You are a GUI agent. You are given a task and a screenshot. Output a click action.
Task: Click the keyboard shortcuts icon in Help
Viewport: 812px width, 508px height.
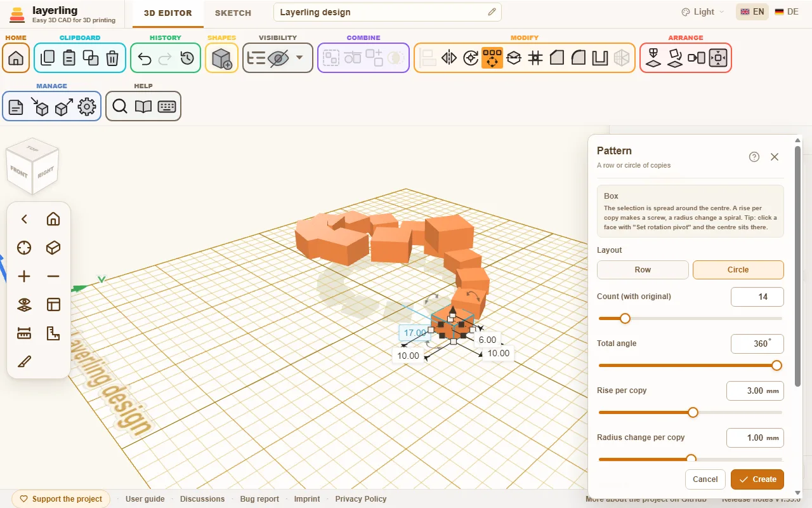pos(167,107)
